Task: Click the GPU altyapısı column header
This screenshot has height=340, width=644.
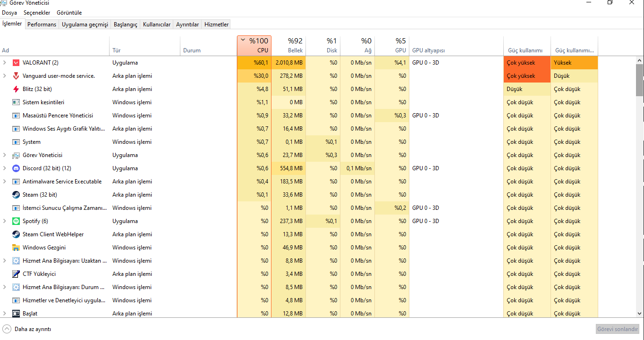Action: (x=456, y=46)
